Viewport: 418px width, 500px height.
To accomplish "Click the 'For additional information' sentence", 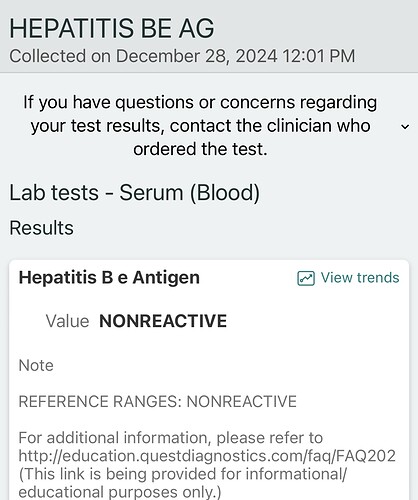I will [171, 438].
